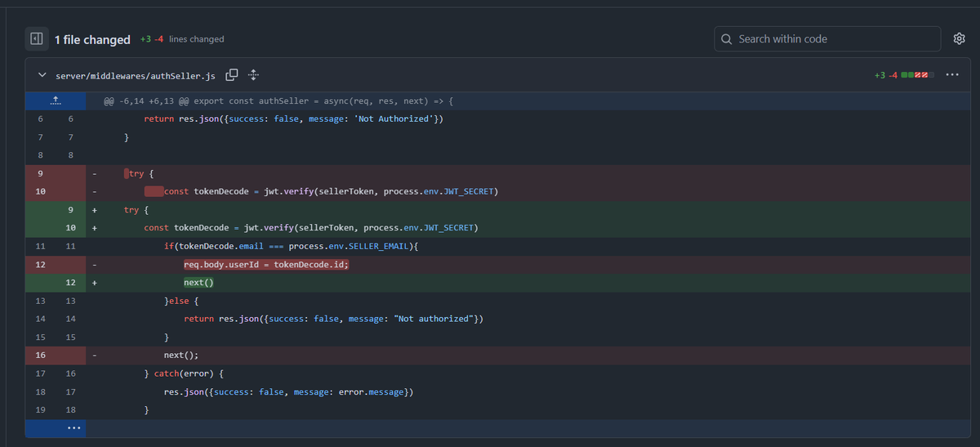This screenshot has height=447, width=980.
Task: Copy authSeller.js file path to clipboard
Action: coord(232,75)
